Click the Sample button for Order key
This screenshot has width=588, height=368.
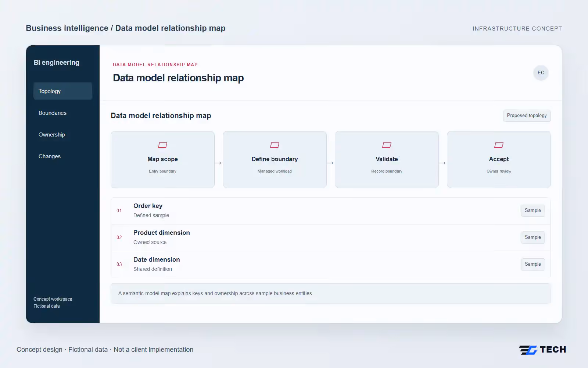[x=533, y=210]
